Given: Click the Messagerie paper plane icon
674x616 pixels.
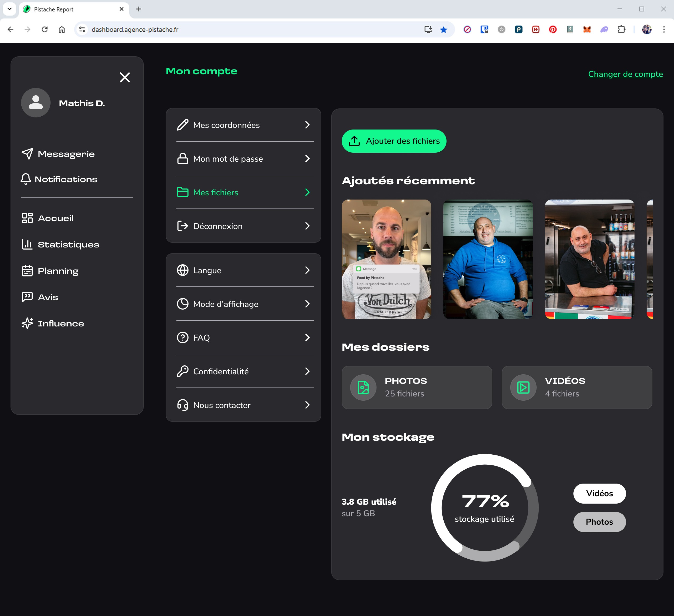Looking at the screenshot, I should [27, 154].
